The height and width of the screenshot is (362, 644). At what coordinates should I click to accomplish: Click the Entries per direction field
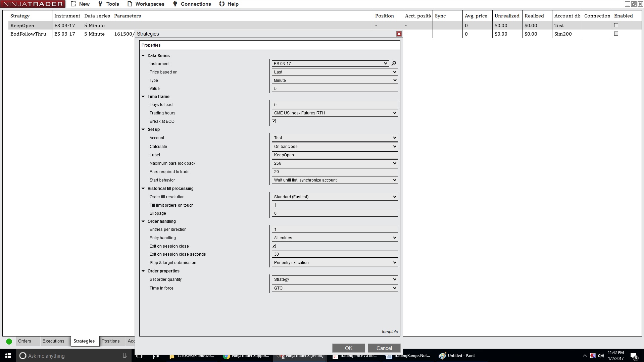(x=335, y=229)
